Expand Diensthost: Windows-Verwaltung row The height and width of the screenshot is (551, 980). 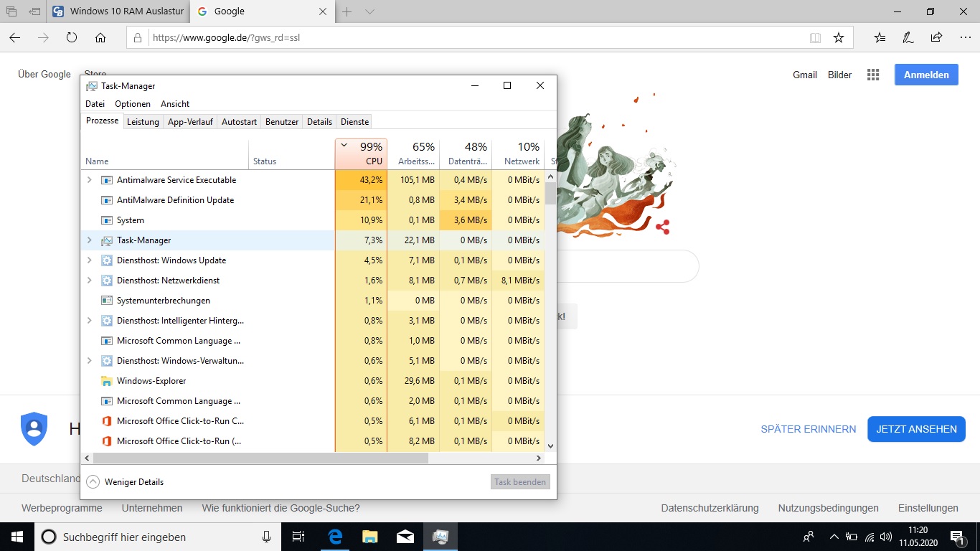point(90,361)
